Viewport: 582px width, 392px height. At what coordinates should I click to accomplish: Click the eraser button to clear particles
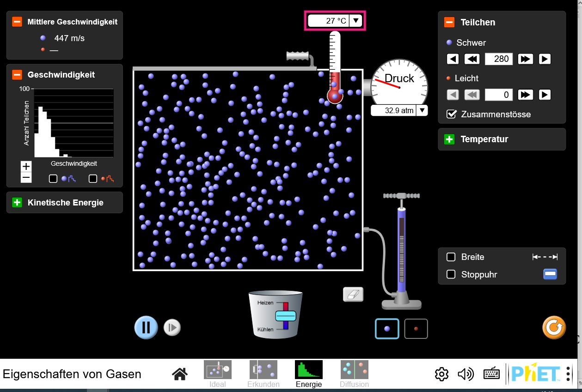353,294
